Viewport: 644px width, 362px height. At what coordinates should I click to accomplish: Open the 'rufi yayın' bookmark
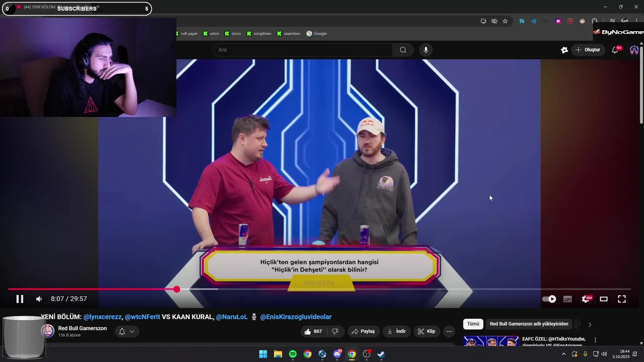pyautogui.click(x=186, y=34)
